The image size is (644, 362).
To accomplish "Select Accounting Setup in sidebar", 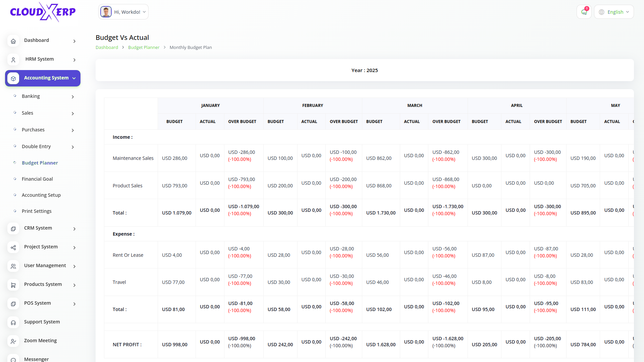I will [41, 195].
